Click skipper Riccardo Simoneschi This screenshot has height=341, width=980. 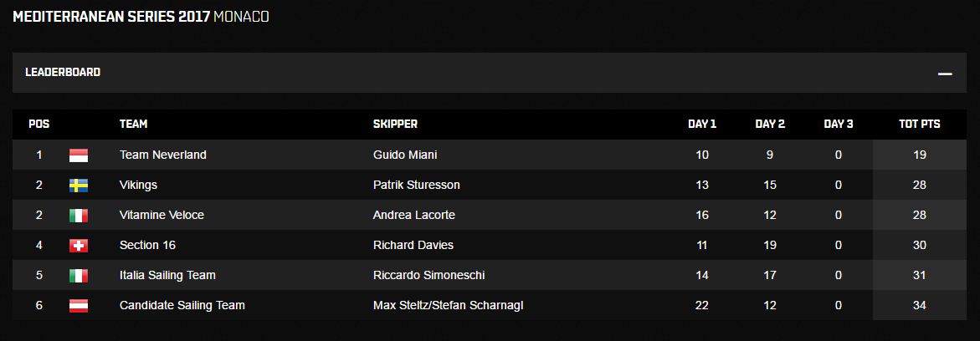tap(428, 275)
